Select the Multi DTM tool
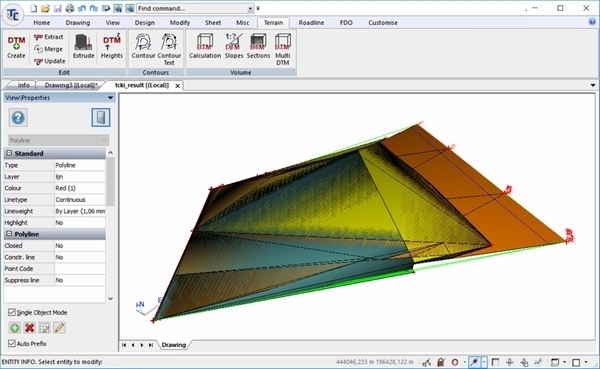 point(282,50)
